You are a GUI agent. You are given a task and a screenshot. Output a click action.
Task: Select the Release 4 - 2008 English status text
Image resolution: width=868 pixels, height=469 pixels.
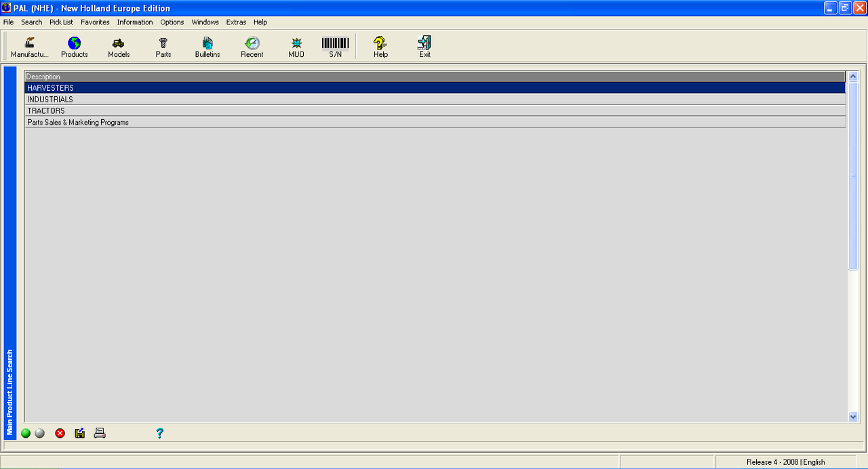[x=786, y=462]
